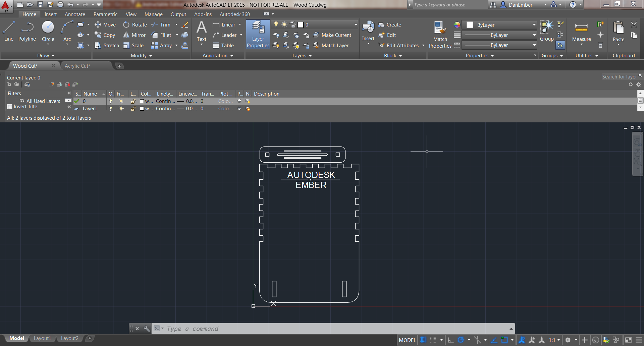
Task: Click the Delete Layer icon in layer manager
Action: [x=67, y=84]
